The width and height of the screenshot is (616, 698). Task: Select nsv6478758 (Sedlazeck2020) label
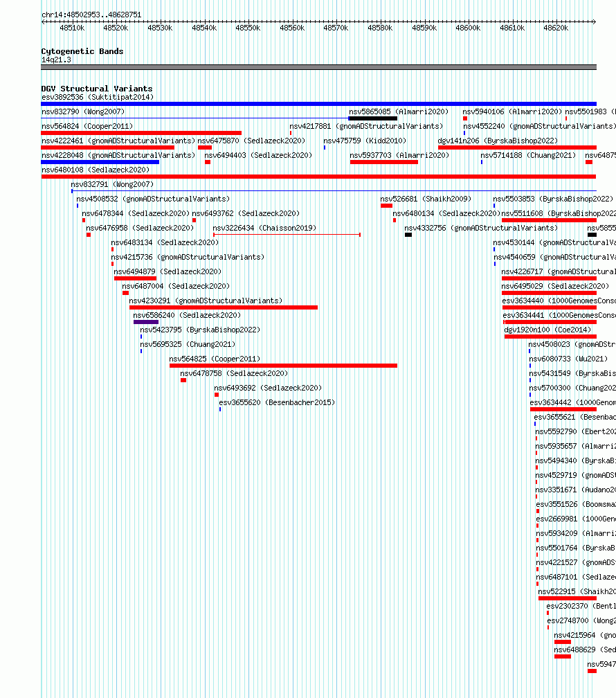point(234,373)
